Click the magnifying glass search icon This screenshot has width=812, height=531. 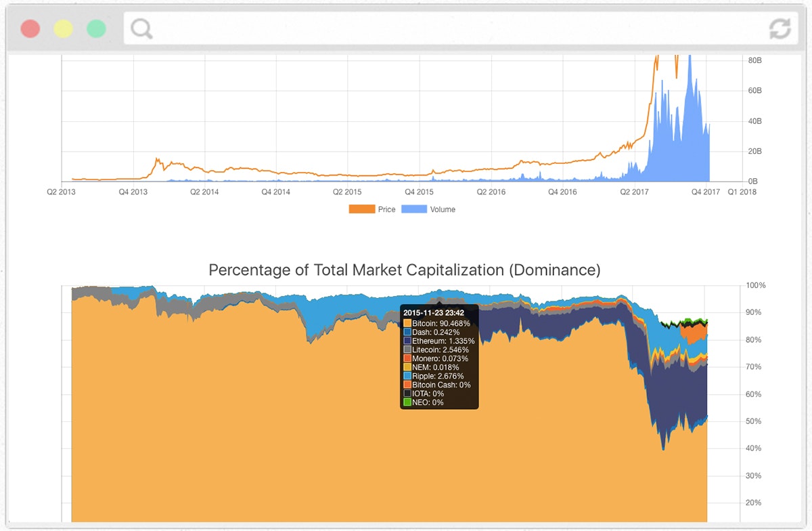(x=141, y=30)
